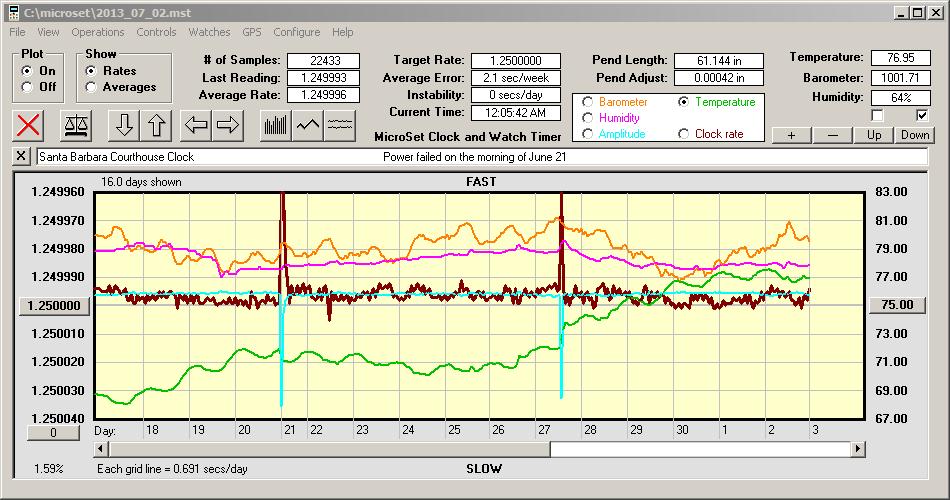Open the Watches menu

[x=209, y=32]
